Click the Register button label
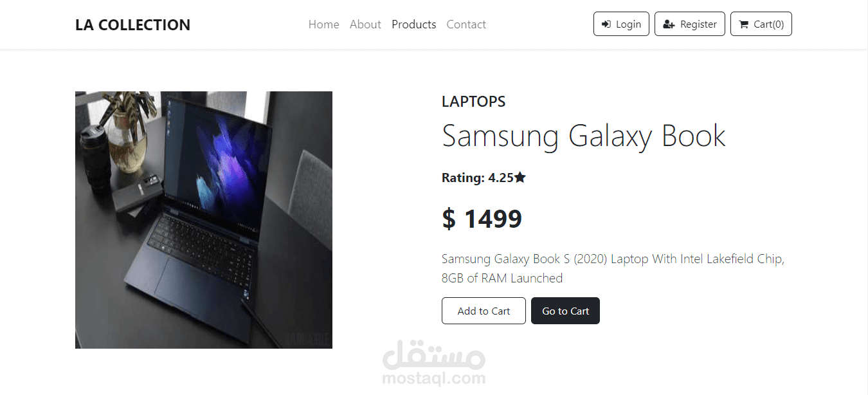This screenshot has width=868, height=395. point(698,24)
